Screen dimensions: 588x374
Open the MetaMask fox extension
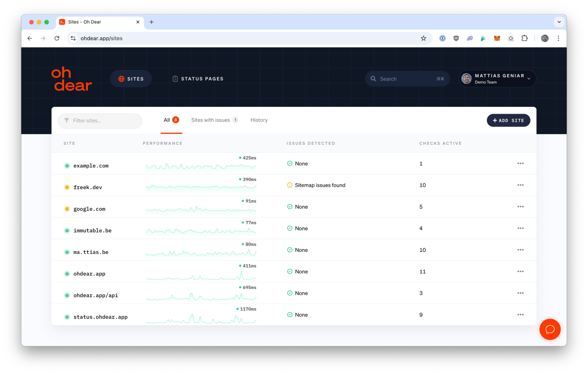pyautogui.click(x=497, y=38)
